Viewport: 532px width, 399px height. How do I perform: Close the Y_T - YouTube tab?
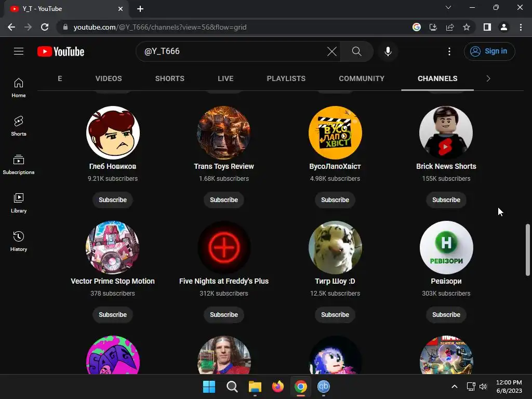pyautogui.click(x=121, y=9)
